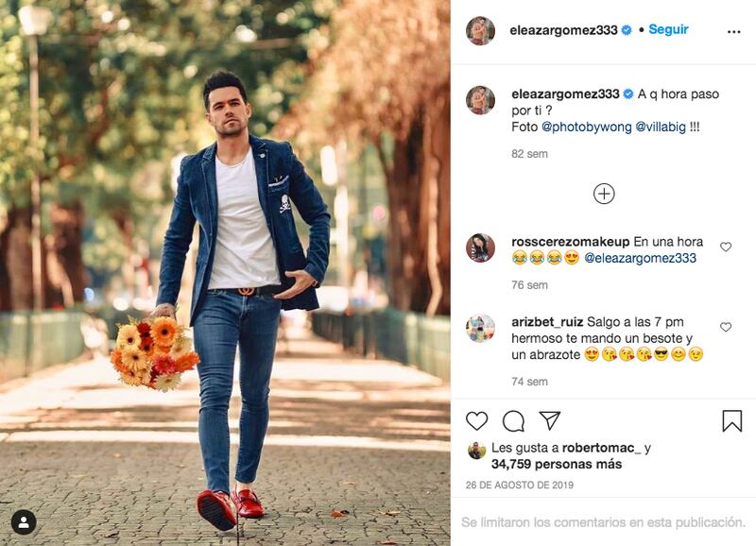The height and width of the screenshot is (546, 756).
Task: Like rosscerezomakeup's comment heart
Action: [x=726, y=247]
